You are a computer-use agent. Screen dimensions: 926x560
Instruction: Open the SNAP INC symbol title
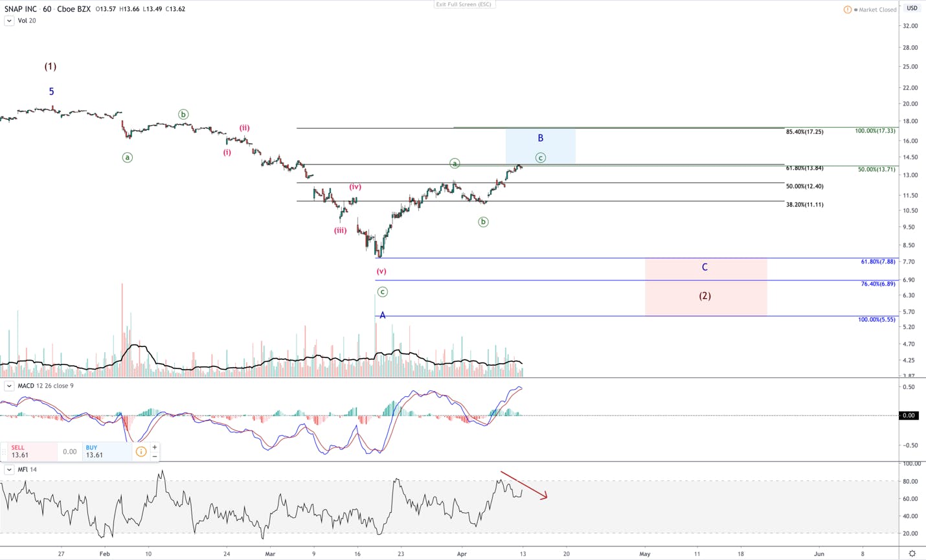(20, 9)
